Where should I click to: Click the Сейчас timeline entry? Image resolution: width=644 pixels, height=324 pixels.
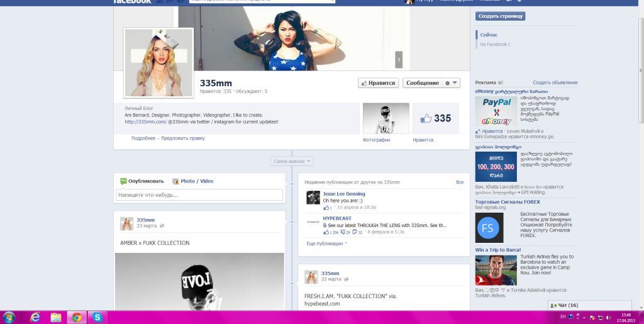[489, 35]
